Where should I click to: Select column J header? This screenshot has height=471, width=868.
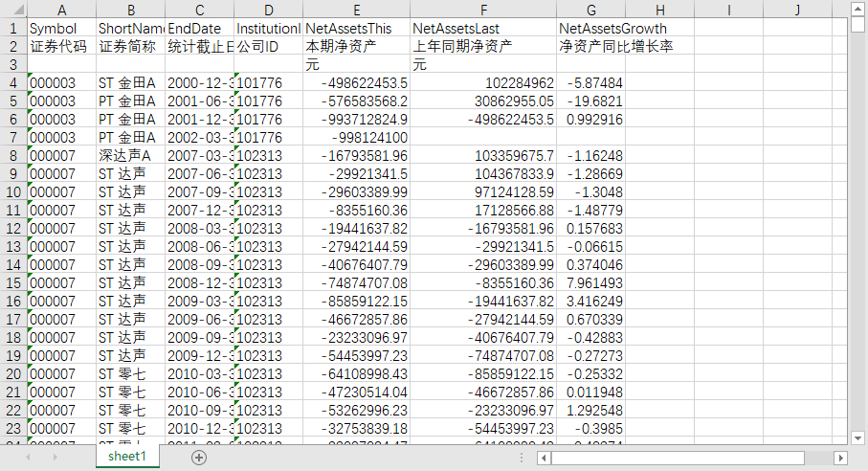click(x=797, y=10)
